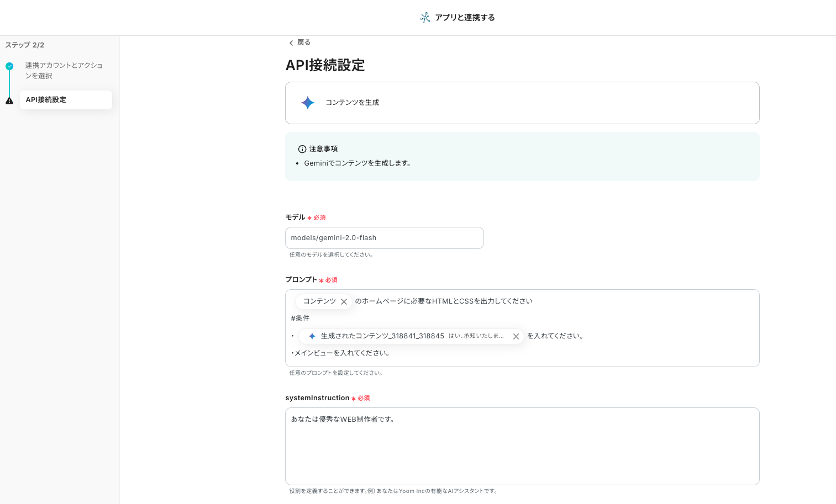Remove the コンテンツ tag from prompt

pos(344,301)
